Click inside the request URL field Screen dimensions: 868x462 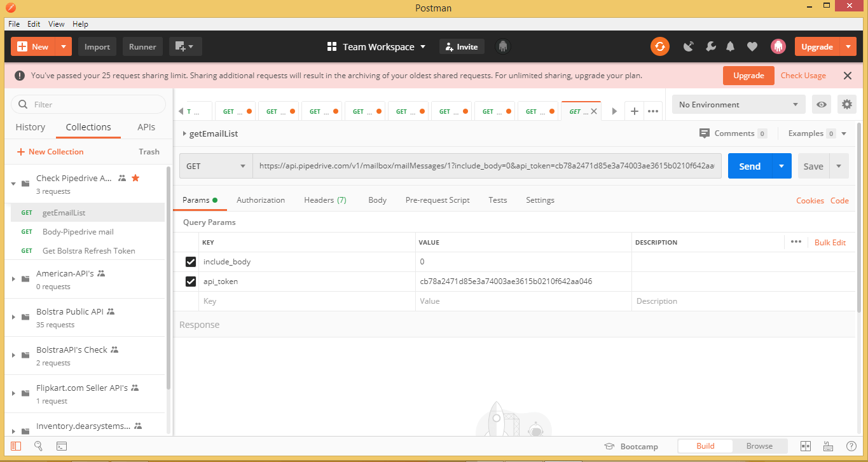(x=483, y=165)
